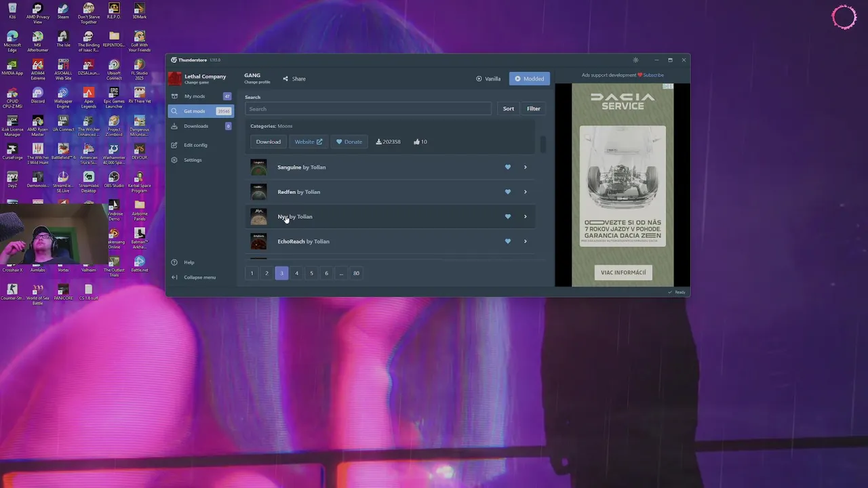Go to page 6 of mods

click(x=326, y=273)
